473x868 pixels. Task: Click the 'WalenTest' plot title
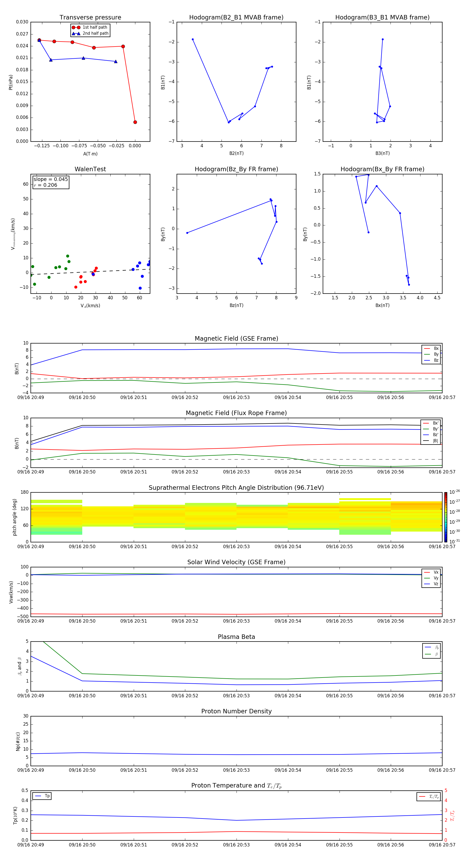pyautogui.click(x=90, y=169)
